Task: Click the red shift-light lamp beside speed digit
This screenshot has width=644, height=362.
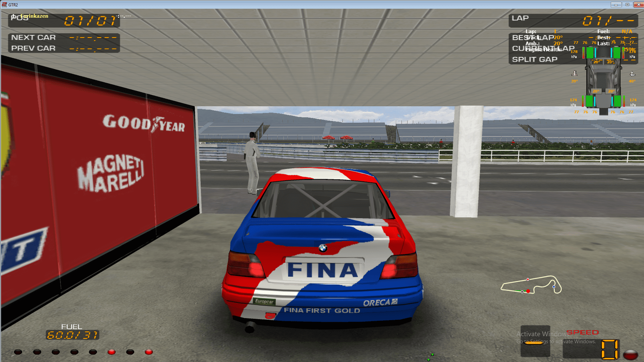Action: pos(630,355)
